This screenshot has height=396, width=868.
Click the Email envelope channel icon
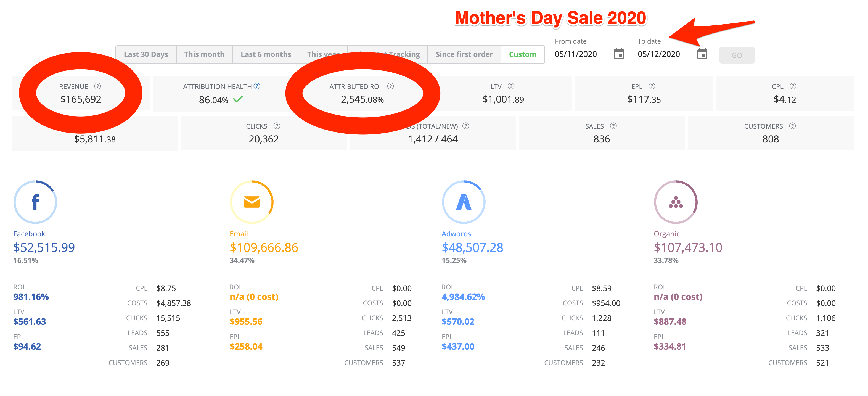[251, 202]
